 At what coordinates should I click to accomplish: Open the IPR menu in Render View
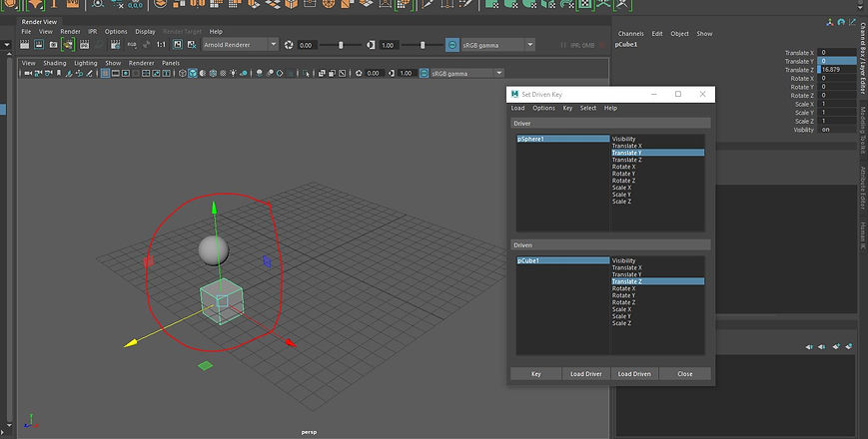pos(93,32)
